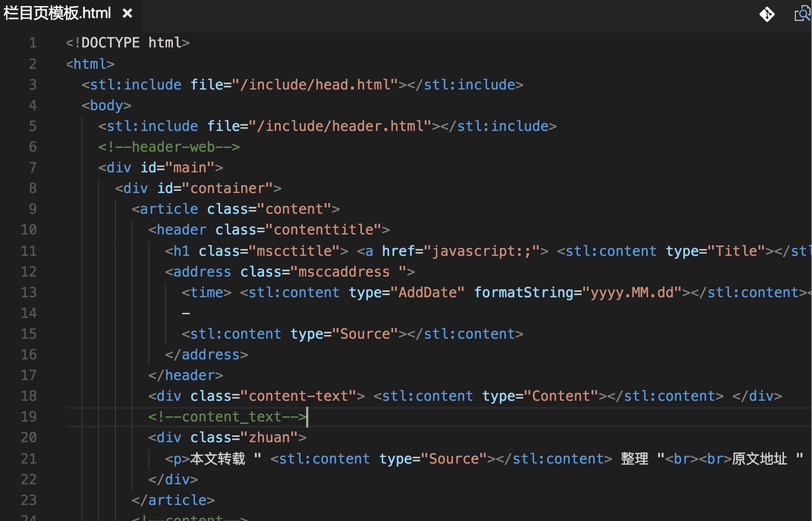
Task: Click the "container" id value
Action: tap(227, 188)
